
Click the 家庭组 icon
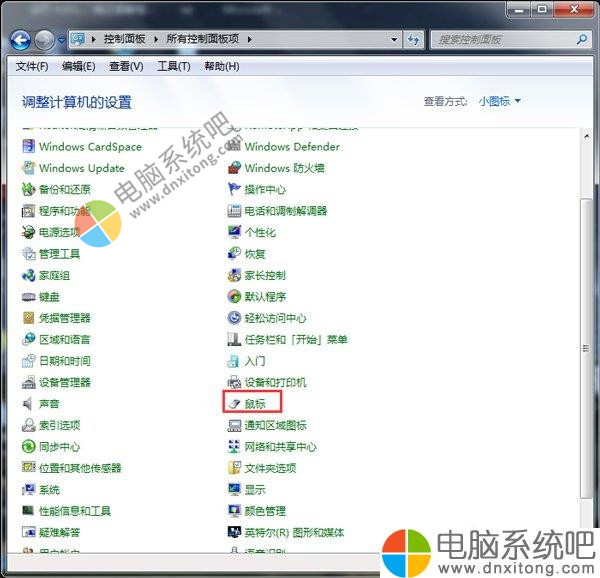(28, 275)
